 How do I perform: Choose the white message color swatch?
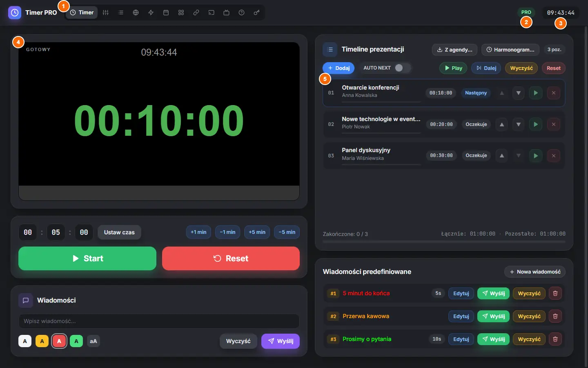25,341
